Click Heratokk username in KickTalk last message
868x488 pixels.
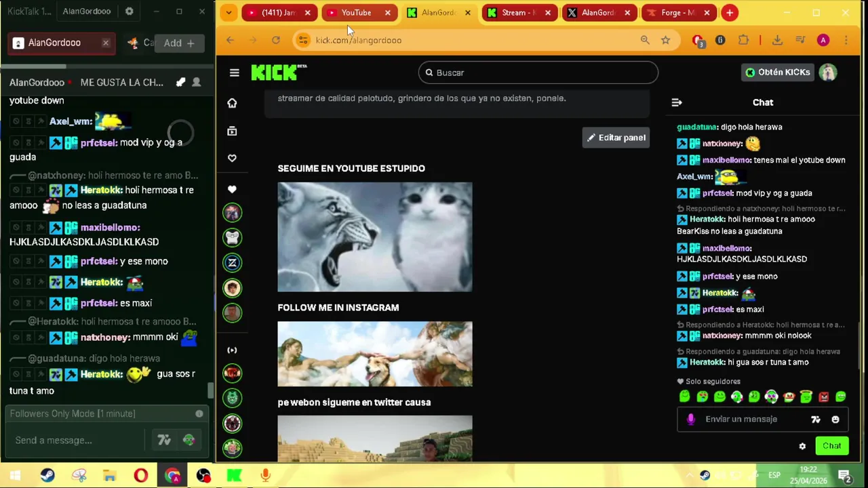click(101, 374)
